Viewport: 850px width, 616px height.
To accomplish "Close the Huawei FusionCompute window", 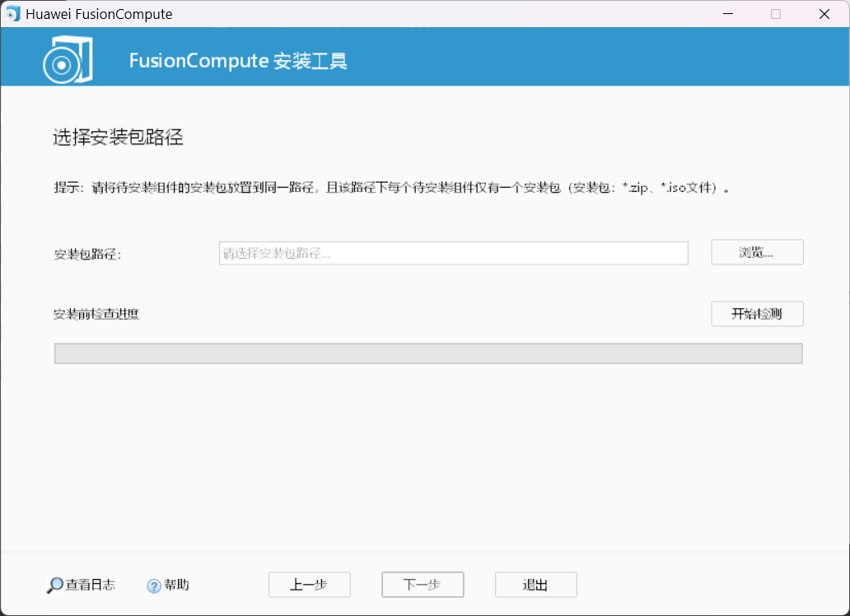I will (824, 13).
